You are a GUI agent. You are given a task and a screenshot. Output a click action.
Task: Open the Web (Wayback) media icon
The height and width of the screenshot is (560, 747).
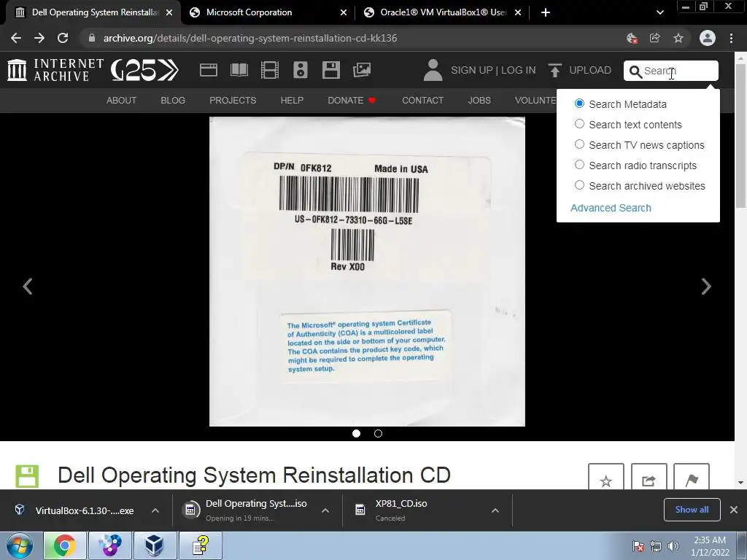coord(208,70)
